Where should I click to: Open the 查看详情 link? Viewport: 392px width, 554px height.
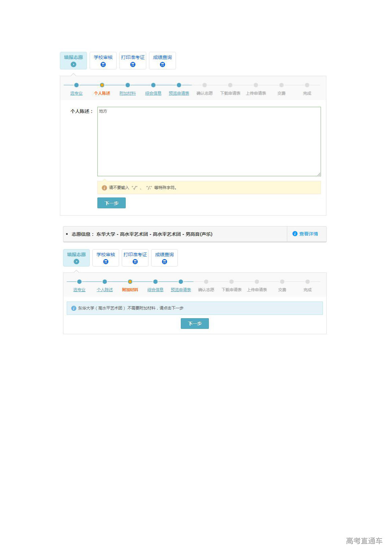308,234
